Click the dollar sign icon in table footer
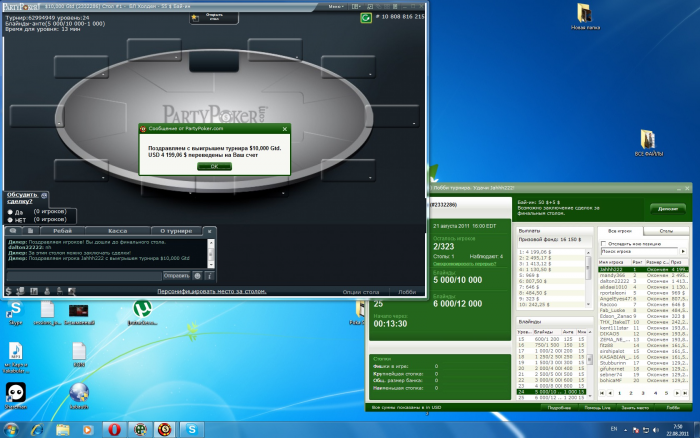Image resolution: width=700 pixels, height=438 pixels. 8,291
